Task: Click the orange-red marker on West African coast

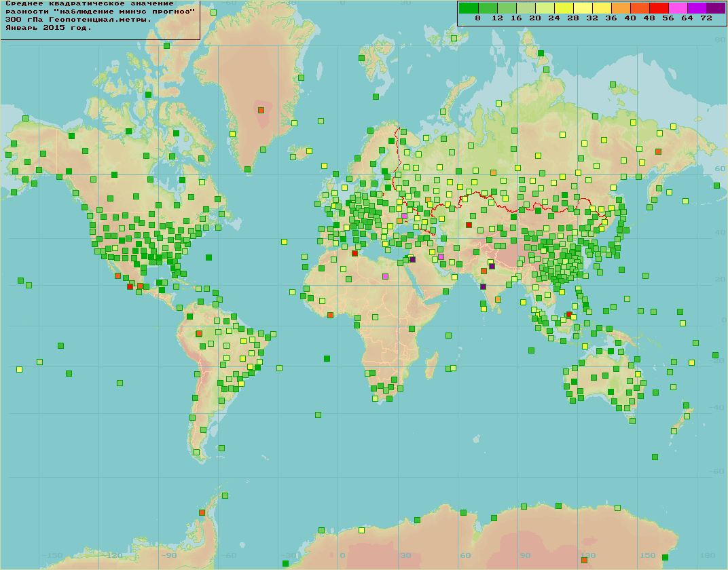Action: [330, 316]
